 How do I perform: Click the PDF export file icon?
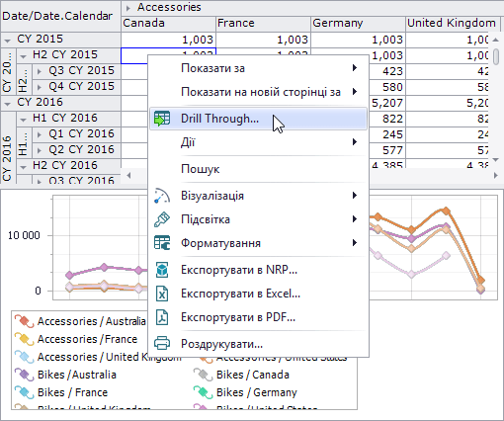click(162, 317)
